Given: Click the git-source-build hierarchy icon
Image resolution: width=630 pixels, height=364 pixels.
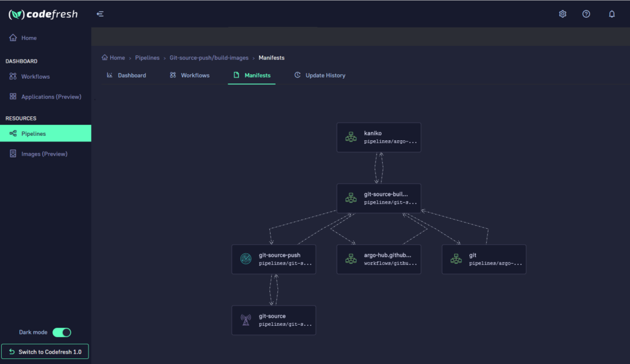Looking at the screenshot, I should [351, 197].
